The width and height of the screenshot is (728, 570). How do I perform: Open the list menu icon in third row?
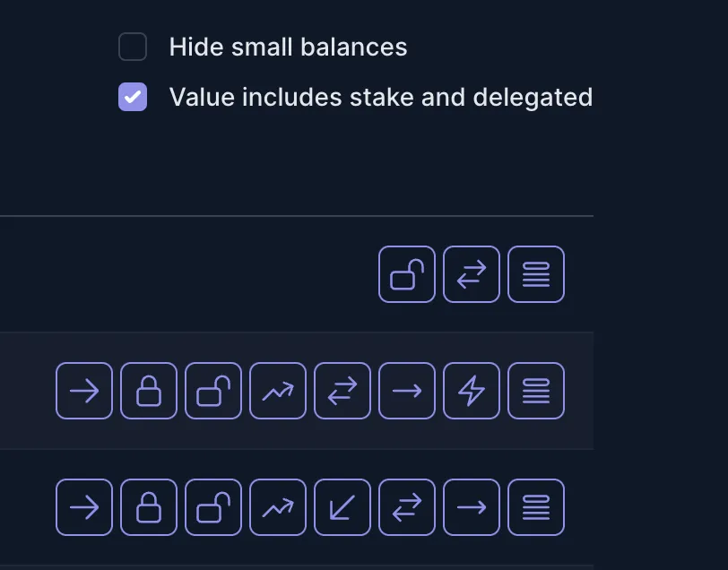coord(536,507)
